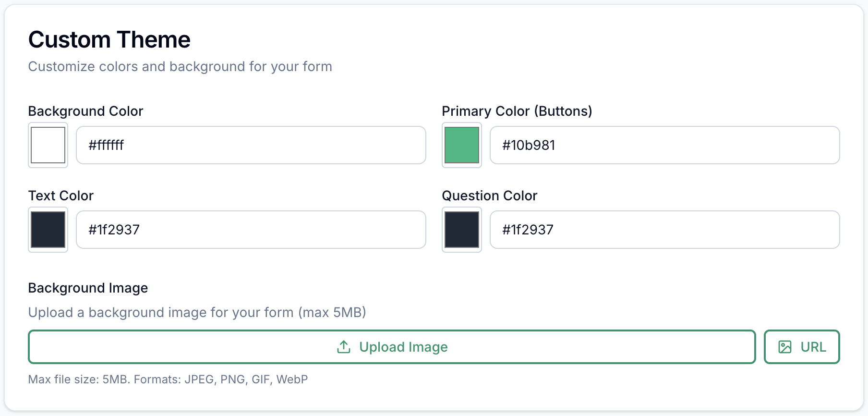This screenshot has height=416, width=868.
Task: Open the Question Color swatch picker
Action: pyautogui.click(x=461, y=230)
